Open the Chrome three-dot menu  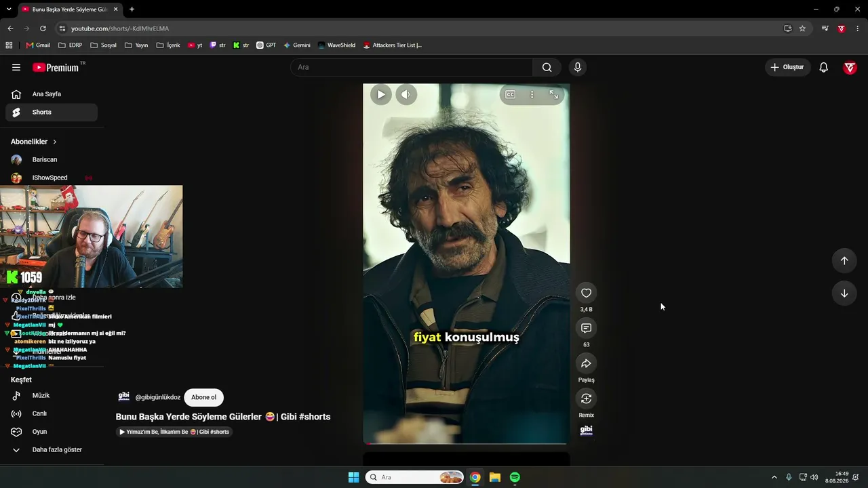[857, 28]
